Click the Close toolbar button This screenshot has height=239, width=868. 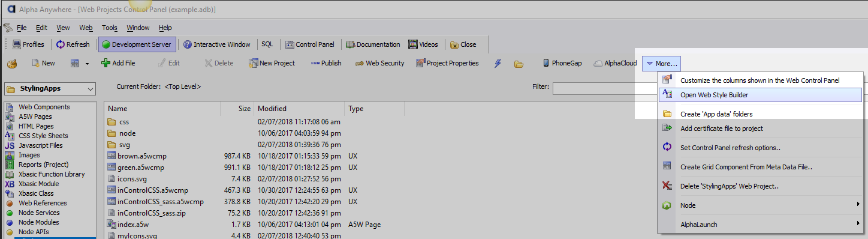pyautogui.click(x=463, y=44)
